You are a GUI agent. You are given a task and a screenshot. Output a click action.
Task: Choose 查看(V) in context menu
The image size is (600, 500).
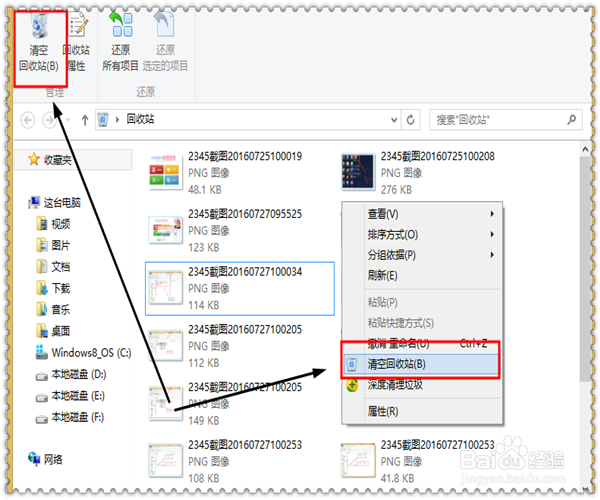pos(421,214)
